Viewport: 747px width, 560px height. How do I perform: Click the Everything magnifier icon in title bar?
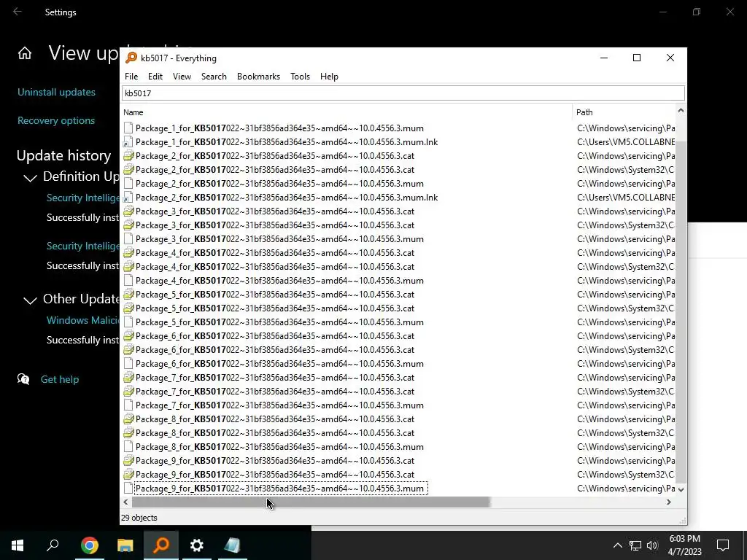(x=131, y=58)
